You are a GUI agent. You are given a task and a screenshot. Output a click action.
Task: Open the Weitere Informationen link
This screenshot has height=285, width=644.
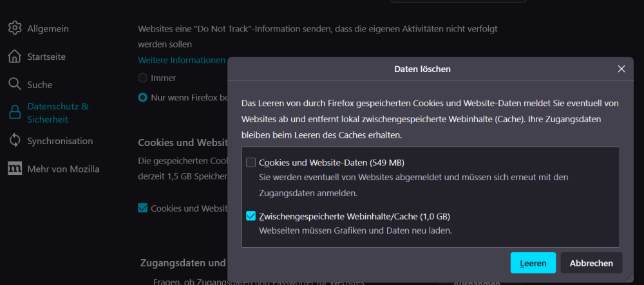tap(182, 60)
